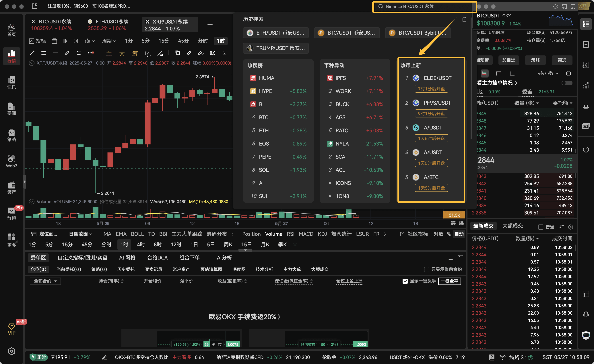The image size is (594, 364).
Task: Open the 欧易OKX 手续费返20% promo link
Action: click(245, 317)
